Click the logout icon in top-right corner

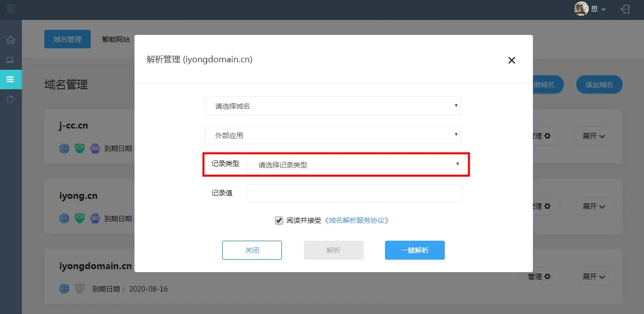tap(625, 9)
